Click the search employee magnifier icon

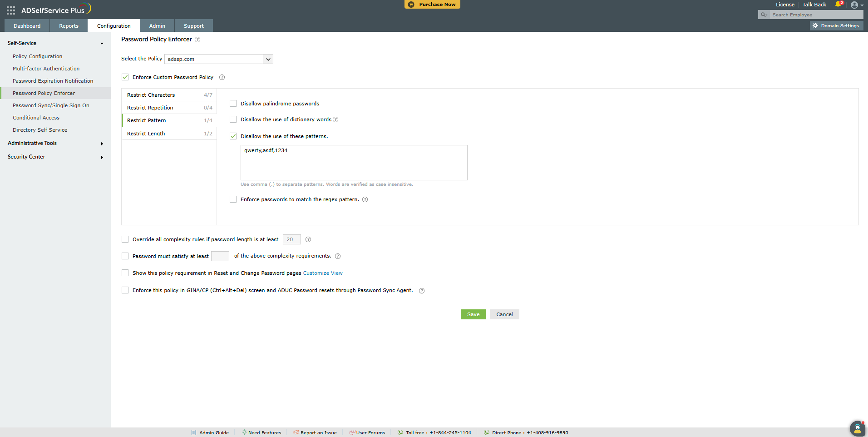click(x=764, y=15)
